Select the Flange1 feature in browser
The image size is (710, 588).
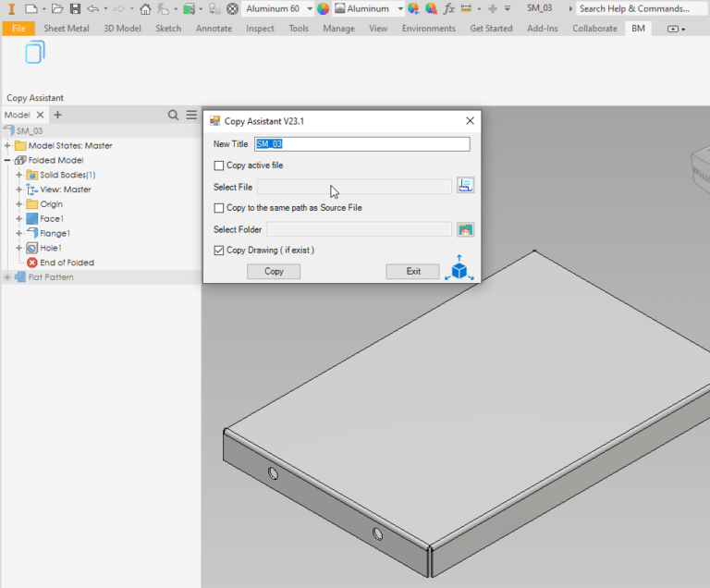pyautogui.click(x=55, y=233)
